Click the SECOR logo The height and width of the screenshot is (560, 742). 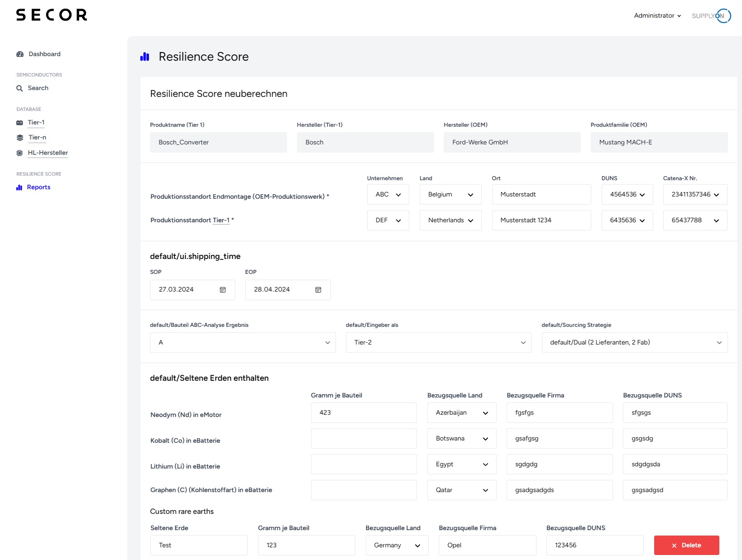(52, 15)
